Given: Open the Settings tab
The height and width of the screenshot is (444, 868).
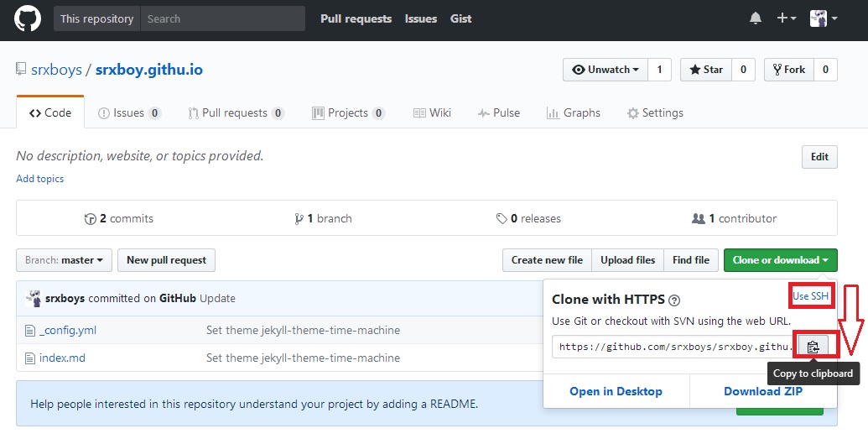Looking at the screenshot, I should click(655, 113).
